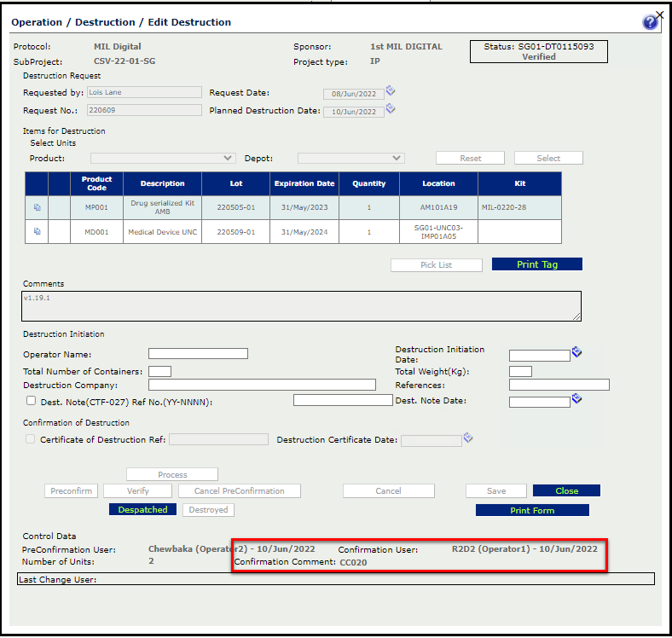The width and height of the screenshot is (672, 638).
Task: Click the Quantity column header
Action: click(369, 183)
